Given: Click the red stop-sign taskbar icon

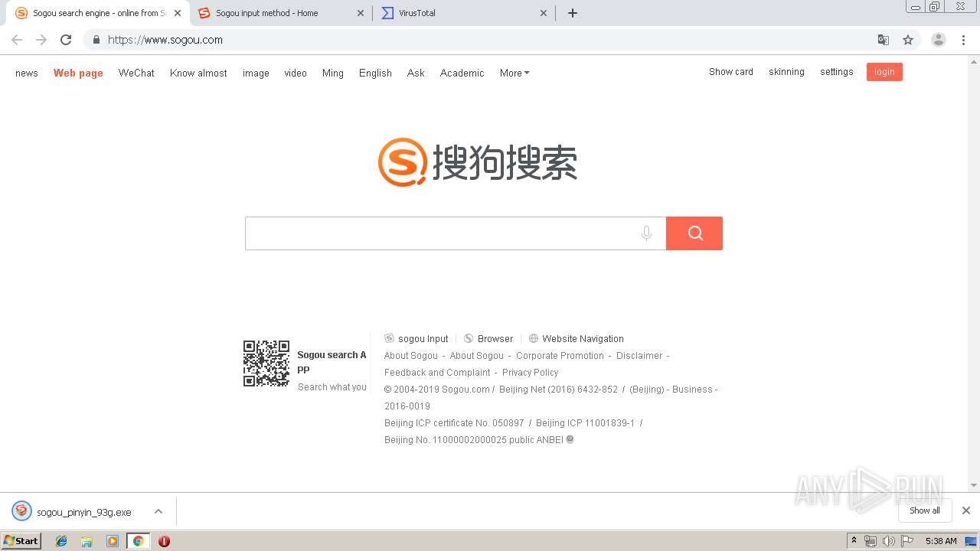Looking at the screenshot, I should [x=164, y=541].
